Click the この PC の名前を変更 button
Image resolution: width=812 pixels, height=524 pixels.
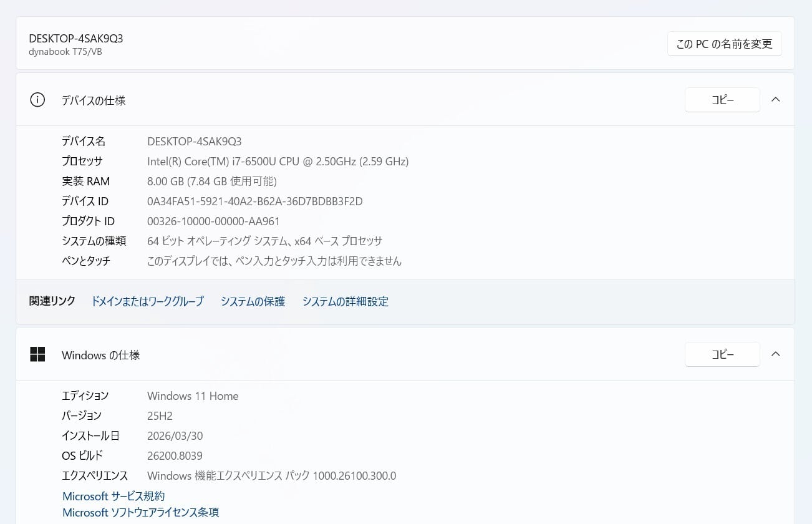725,44
